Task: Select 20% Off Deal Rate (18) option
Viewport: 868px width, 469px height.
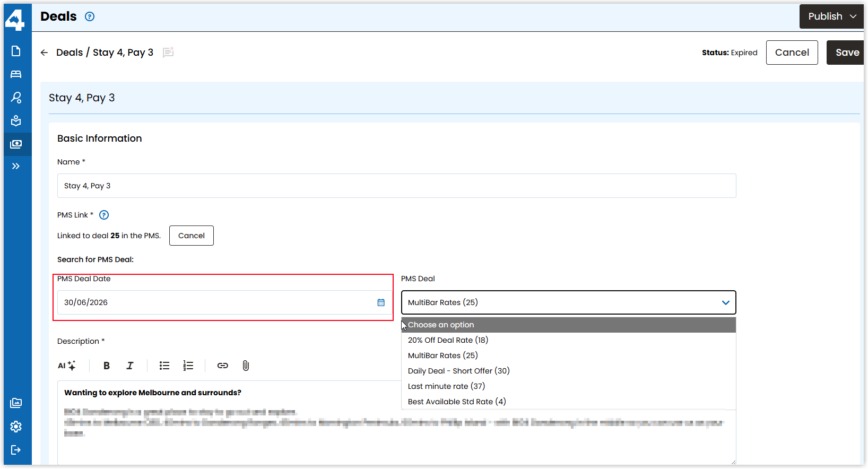Action: [x=569, y=340]
